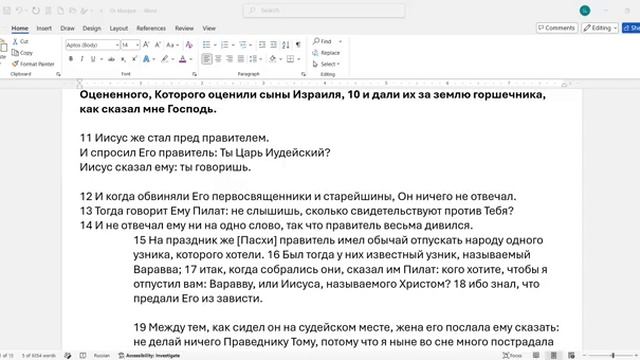
Task: Apply paragraph shading
Action: tap(273, 59)
